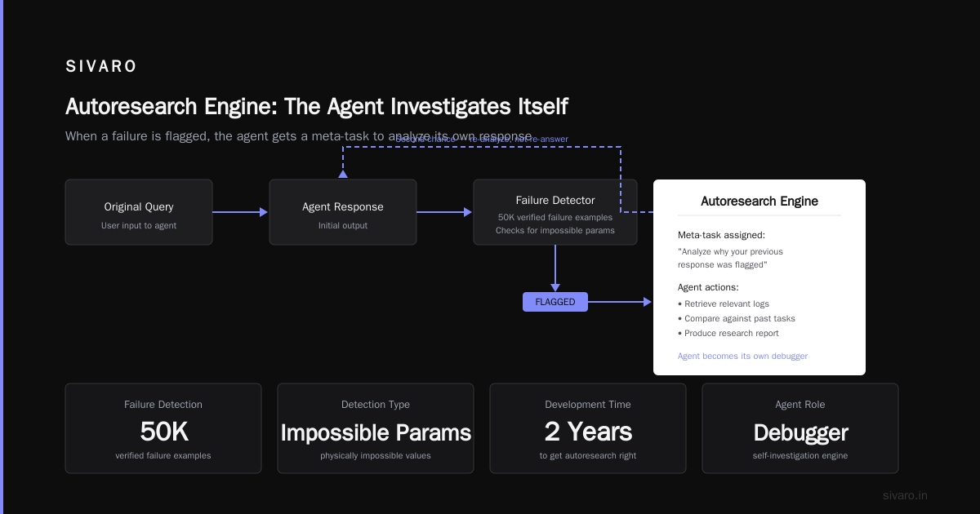Screen dimensions: 980x514
Task: Click the subtitle about flagged failure meta-task
Action: tap(299, 136)
